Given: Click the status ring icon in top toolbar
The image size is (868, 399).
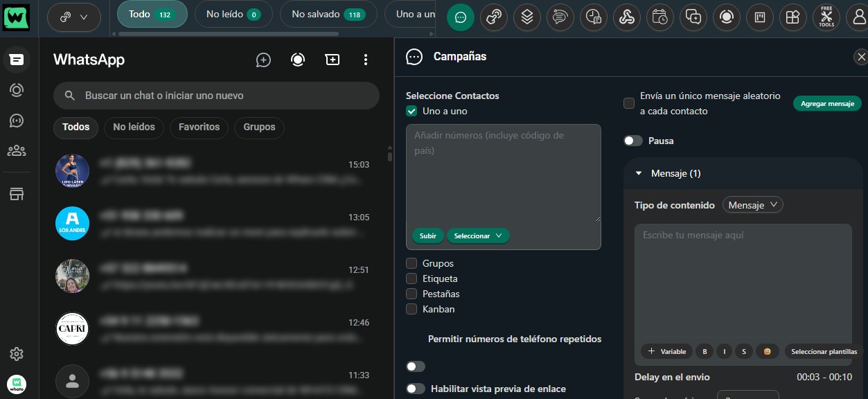Looking at the screenshot, I should [727, 17].
